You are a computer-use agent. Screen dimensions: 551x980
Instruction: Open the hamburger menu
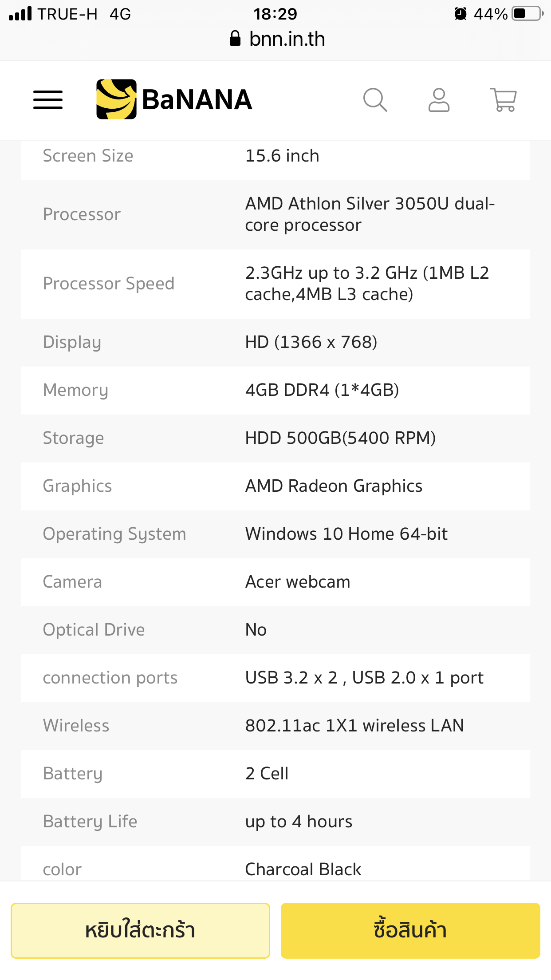click(48, 100)
